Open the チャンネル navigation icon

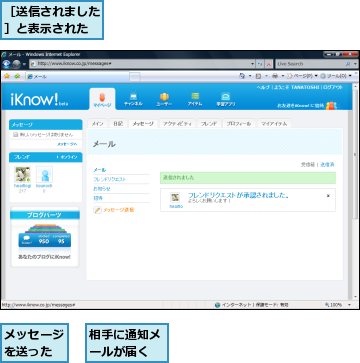pyautogui.click(x=133, y=100)
